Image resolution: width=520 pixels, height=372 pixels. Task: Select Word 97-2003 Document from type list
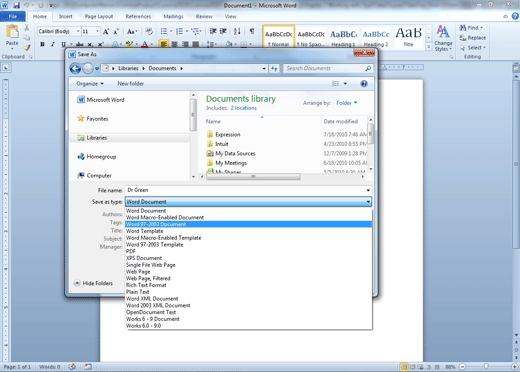click(x=248, y=224)
